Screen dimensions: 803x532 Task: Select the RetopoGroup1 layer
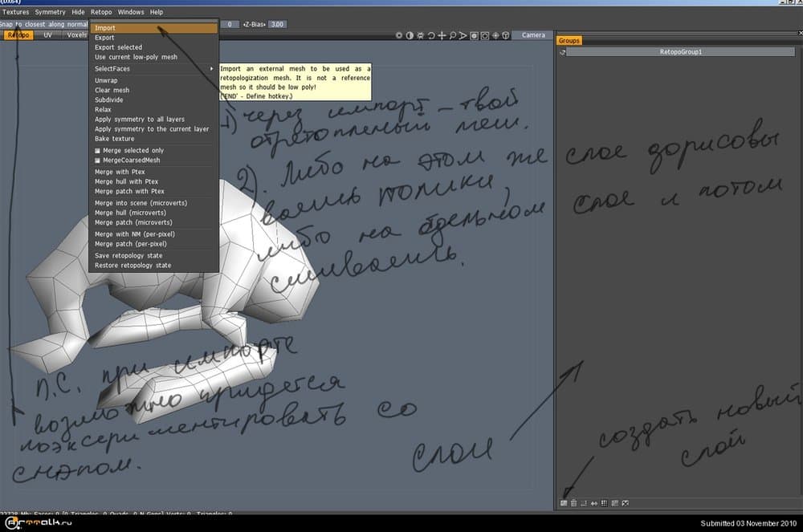click(x=681, y=52)
